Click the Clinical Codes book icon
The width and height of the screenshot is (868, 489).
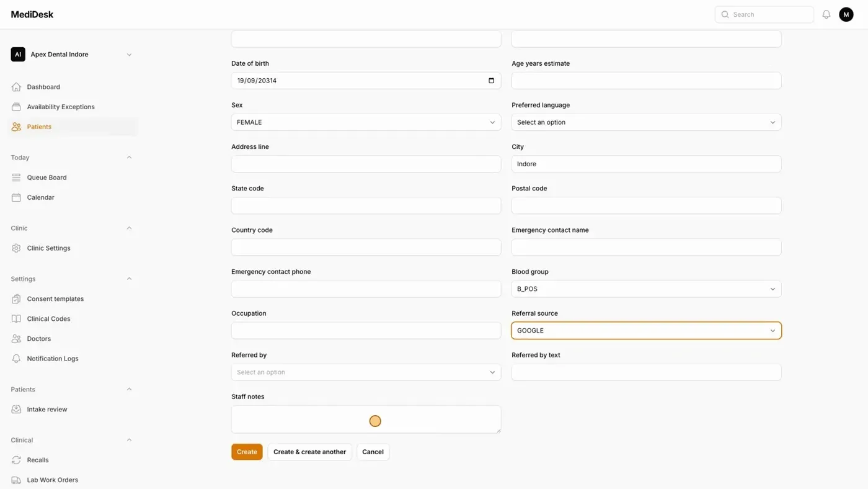coord(16,319)
